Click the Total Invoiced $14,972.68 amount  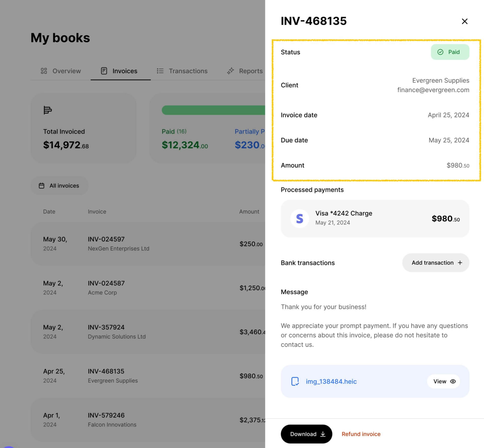[x=66, y=145]
